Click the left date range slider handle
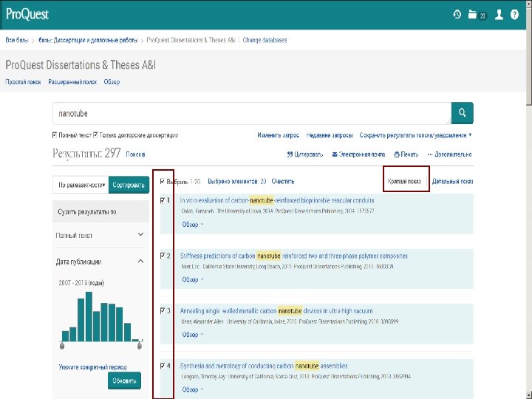Screen dimensions: 532x399 click(62, 346)
